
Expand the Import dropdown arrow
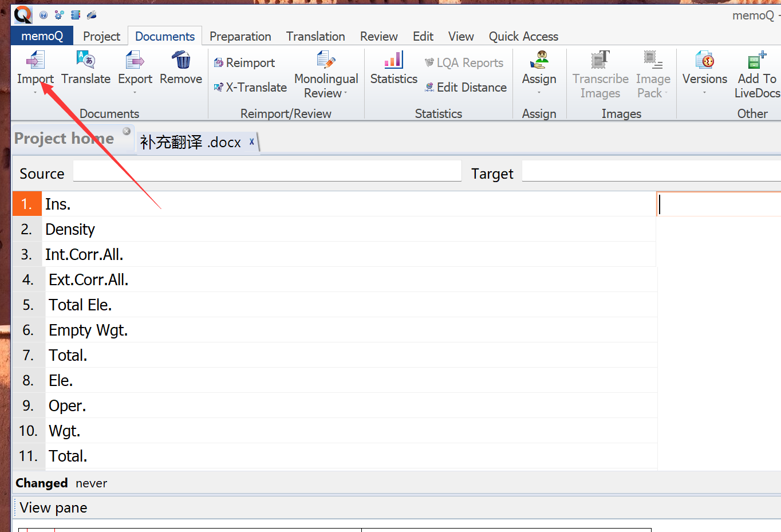click(x=35, y=93)
